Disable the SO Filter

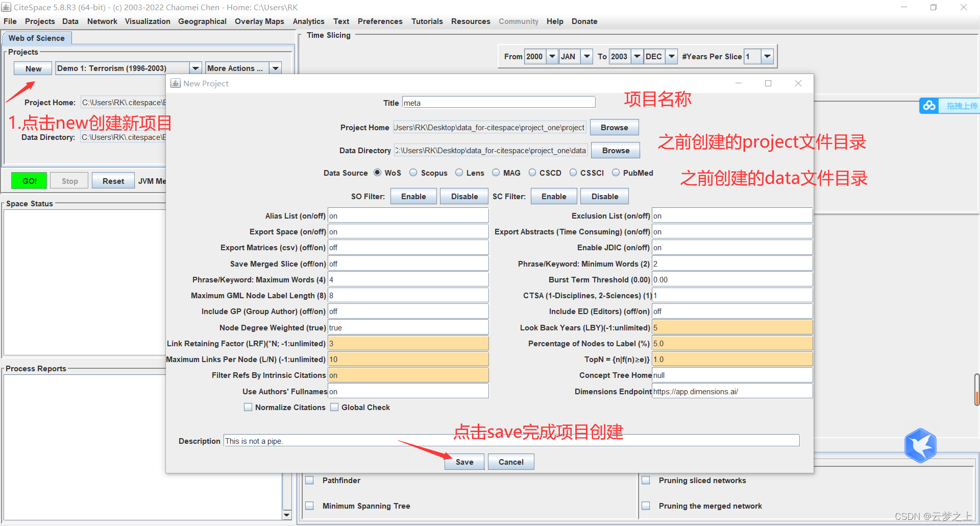(464, 197)
